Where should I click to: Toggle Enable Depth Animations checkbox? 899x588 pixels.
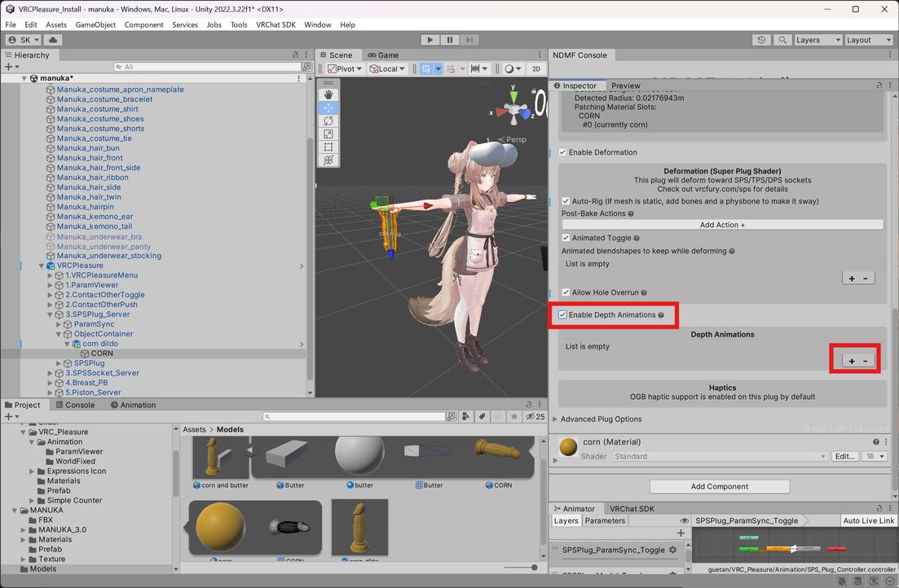point(562,314)
